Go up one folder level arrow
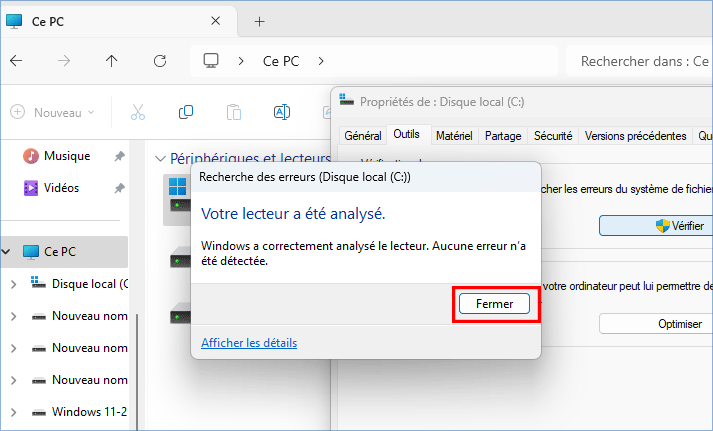713x431 pixels. pyautogui.click(x=111, y=61)
